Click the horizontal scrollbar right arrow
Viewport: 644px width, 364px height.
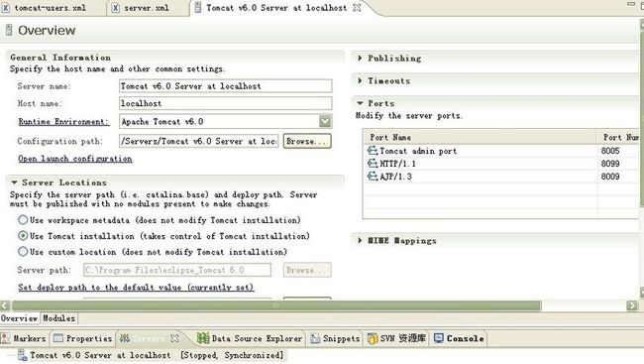pyautogui.click(x=632, y=305)
